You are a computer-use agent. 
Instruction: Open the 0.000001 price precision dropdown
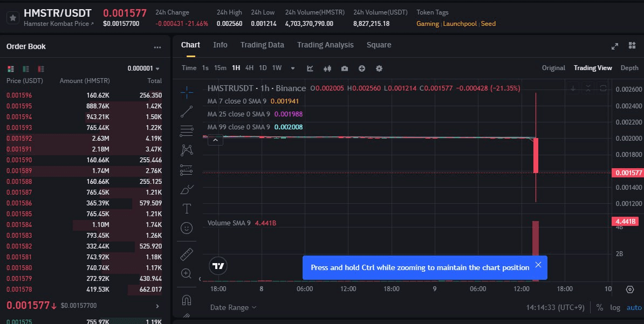(x=143, y=68)
